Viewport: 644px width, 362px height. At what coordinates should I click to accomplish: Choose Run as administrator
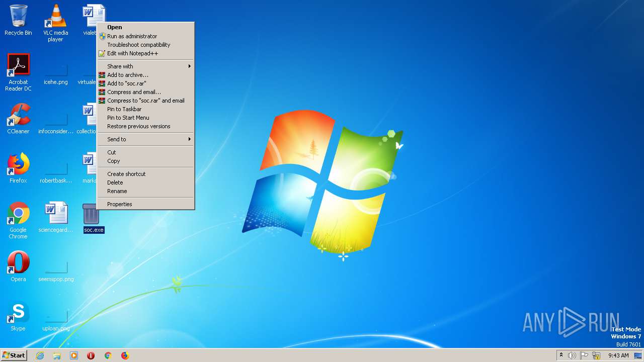(145, 36)
